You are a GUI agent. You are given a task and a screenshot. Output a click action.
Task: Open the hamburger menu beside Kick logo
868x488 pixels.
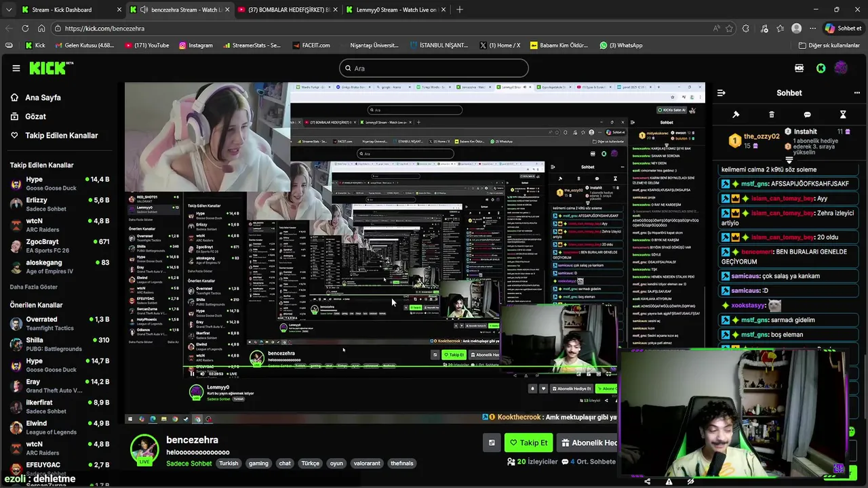[16, 68]
